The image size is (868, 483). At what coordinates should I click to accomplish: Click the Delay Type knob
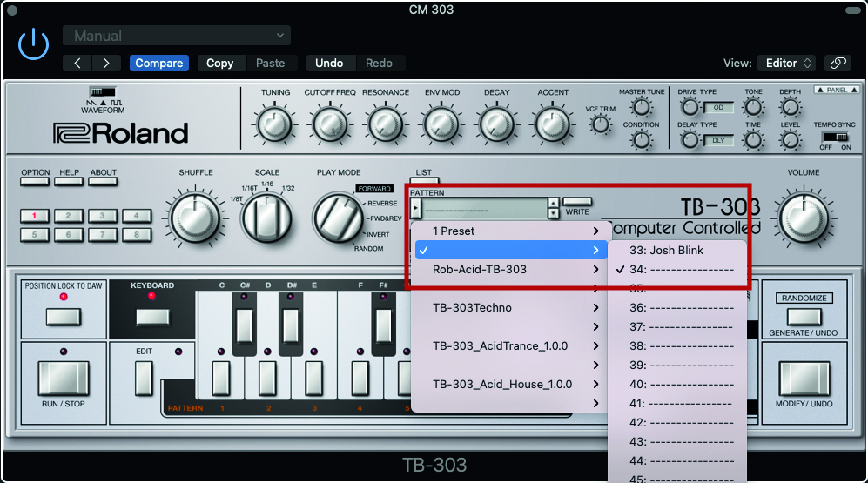[690, 140]
